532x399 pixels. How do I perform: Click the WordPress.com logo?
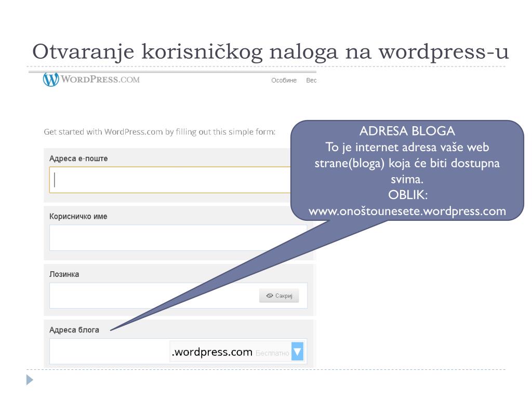click(x=91, y=79)
